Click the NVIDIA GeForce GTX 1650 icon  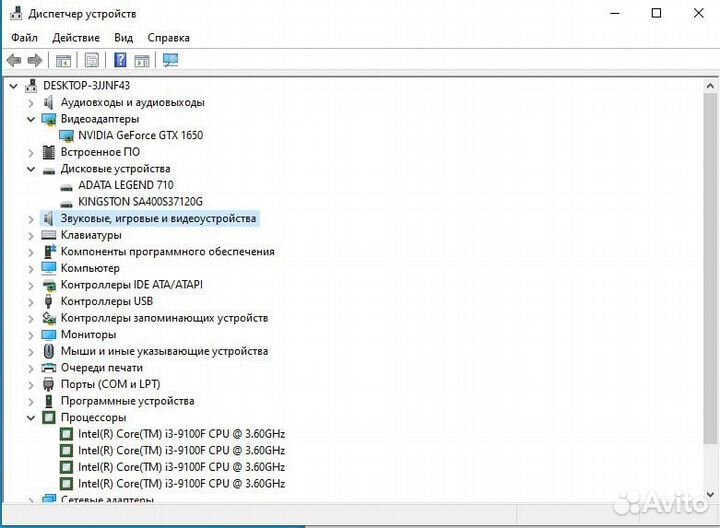67,135
